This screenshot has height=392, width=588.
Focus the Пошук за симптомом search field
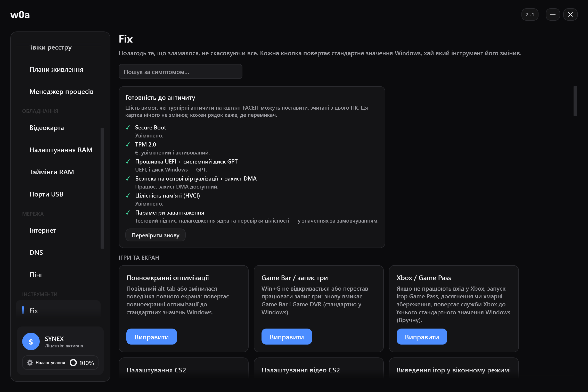tap(181, 72)
